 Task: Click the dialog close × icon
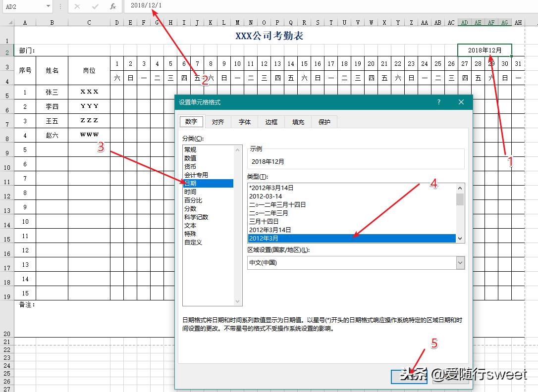coord(461,102)
